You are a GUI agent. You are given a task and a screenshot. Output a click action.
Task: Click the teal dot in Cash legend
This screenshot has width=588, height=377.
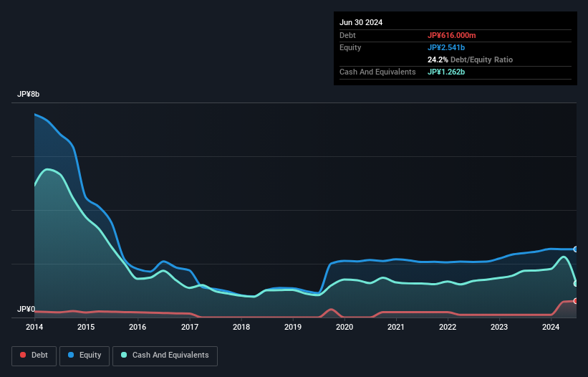pyautogui.click(x=124, y=355)
